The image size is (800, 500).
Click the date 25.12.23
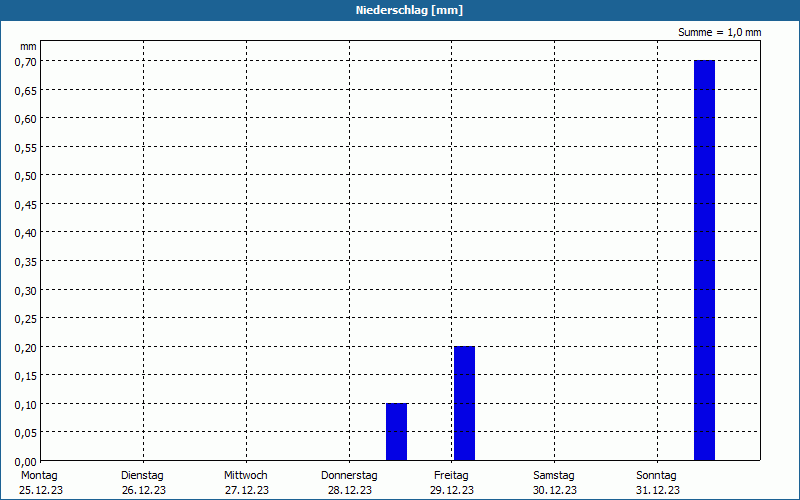(x=41, y=490)
